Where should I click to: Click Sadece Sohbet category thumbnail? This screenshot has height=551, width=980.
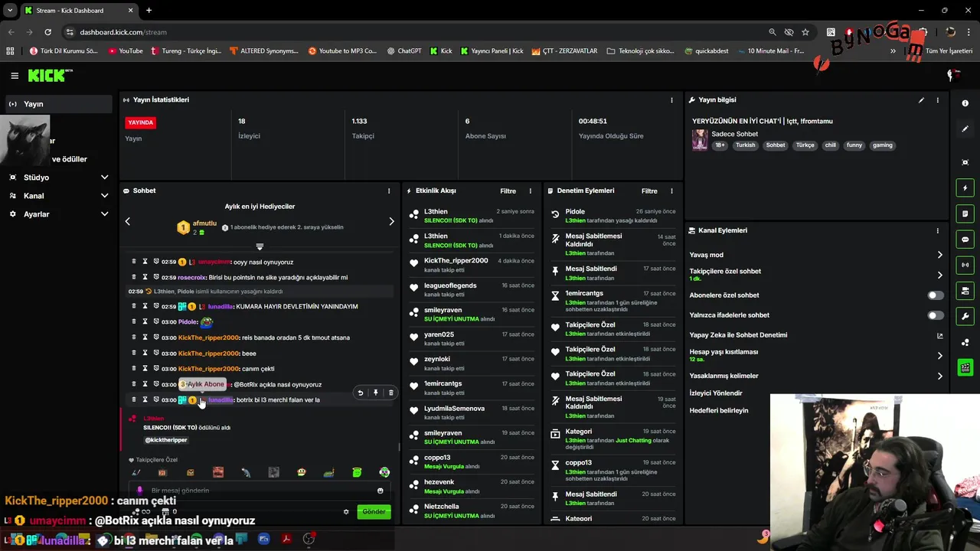700,140
